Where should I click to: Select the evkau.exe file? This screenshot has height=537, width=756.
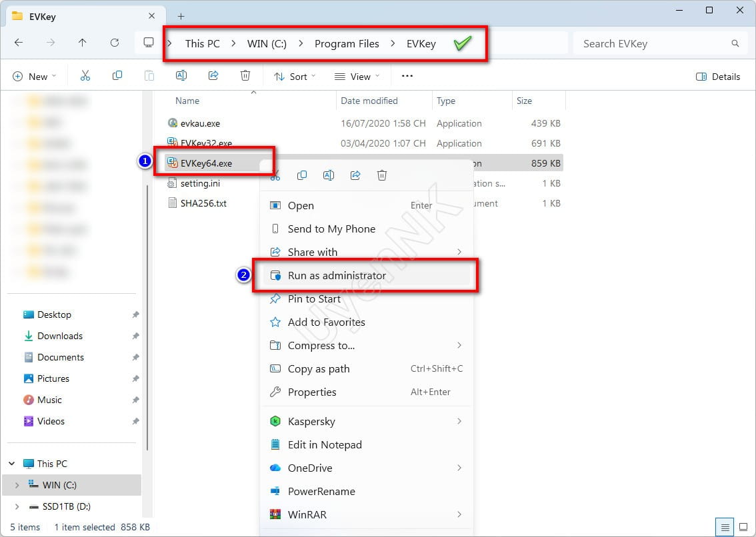pyautogui.click(x=200, y=123)
